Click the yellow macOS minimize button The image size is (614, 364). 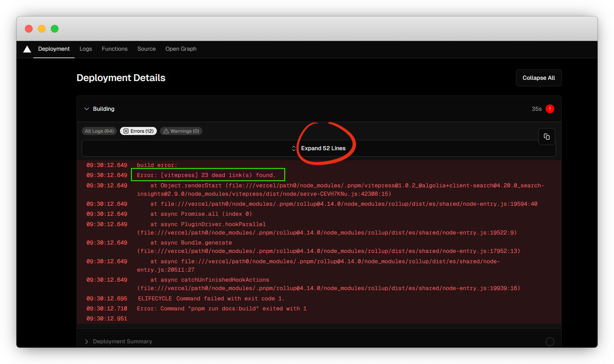click(42, 29)
